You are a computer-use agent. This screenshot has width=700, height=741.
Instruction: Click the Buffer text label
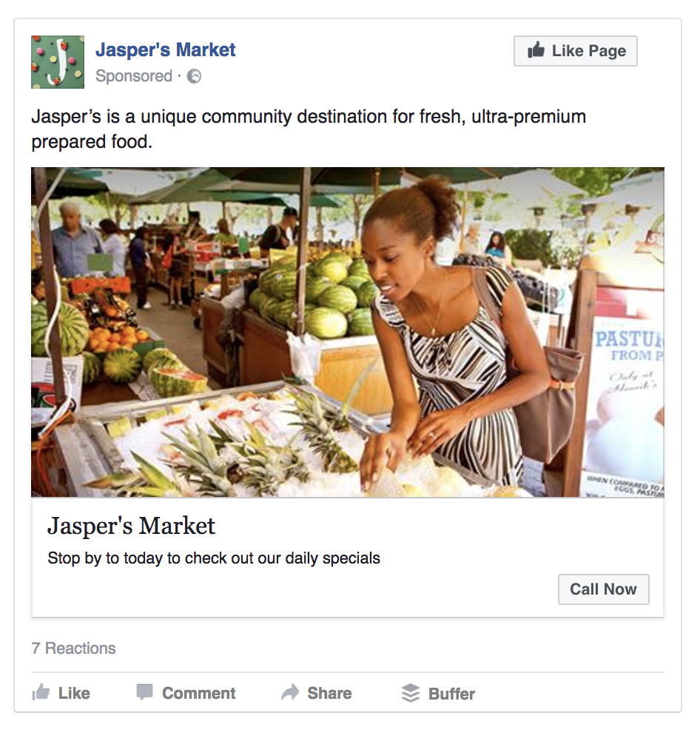[x=451, y=694]
